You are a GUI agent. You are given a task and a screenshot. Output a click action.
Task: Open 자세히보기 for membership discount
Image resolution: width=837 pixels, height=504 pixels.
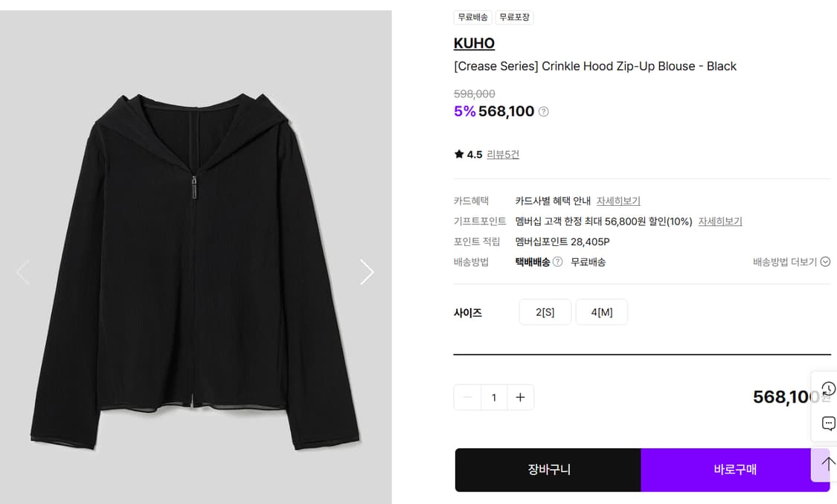coord(719,221)
